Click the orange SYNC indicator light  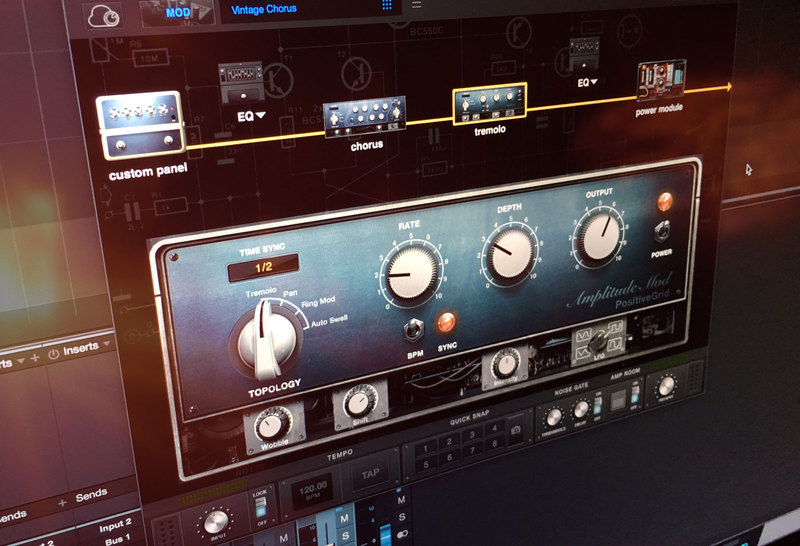click(x=446, y=322)
